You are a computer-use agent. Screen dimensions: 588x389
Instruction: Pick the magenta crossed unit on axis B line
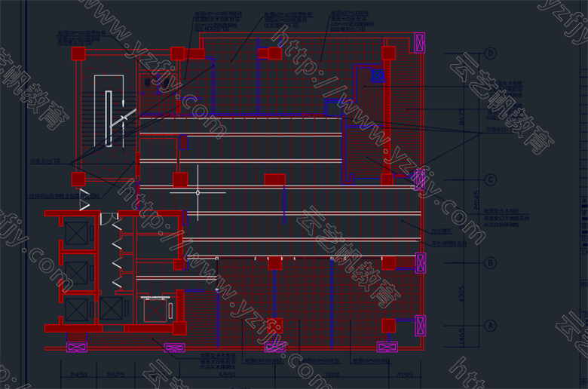coord(421,262)
